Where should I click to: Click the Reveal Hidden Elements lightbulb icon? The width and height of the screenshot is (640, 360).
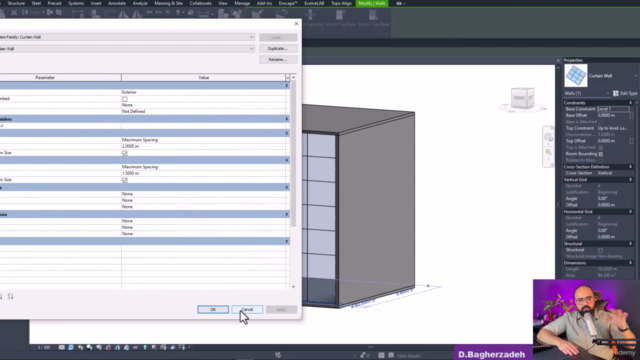(x=145, y=347)
